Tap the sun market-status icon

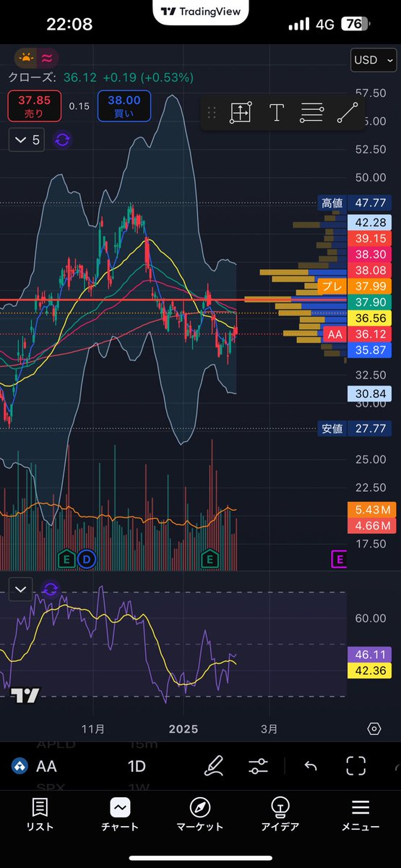point(27,59)
